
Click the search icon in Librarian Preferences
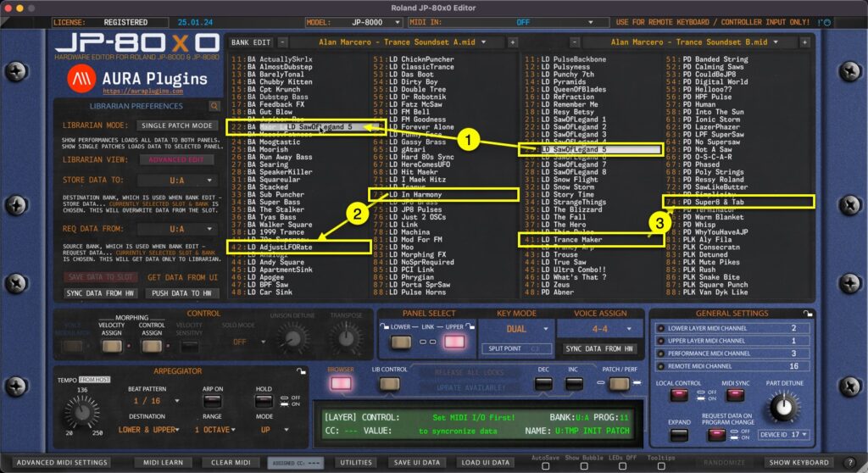(x=214, y=106)
